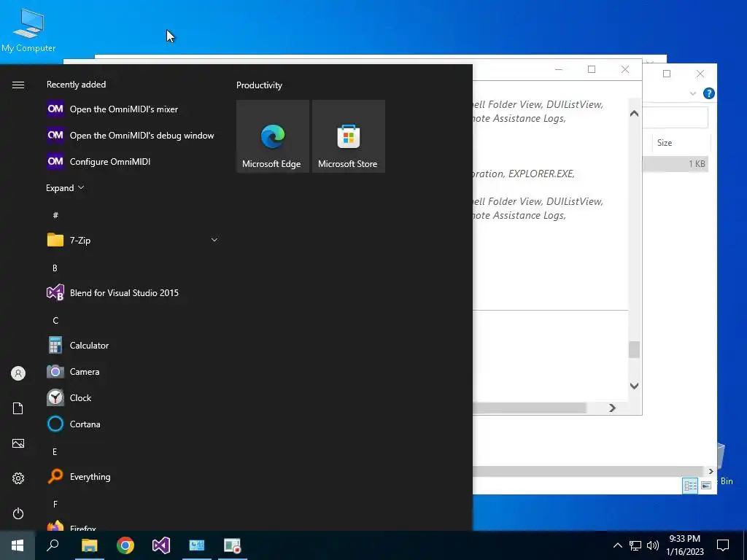Click the Productivity group title
This screenshot has height=560, width=747.
[x=259, y=85]
